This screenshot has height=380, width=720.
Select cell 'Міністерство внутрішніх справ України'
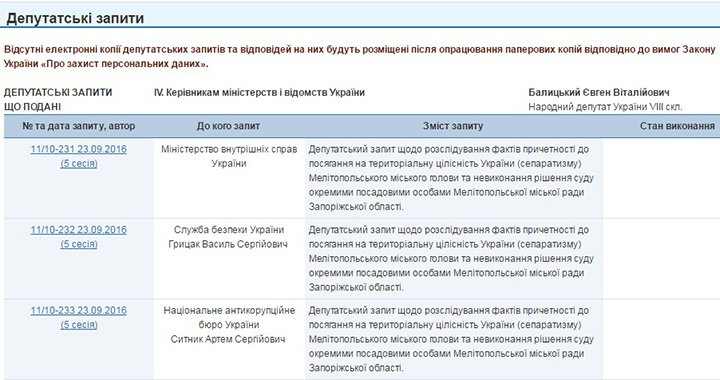[229, 156]
